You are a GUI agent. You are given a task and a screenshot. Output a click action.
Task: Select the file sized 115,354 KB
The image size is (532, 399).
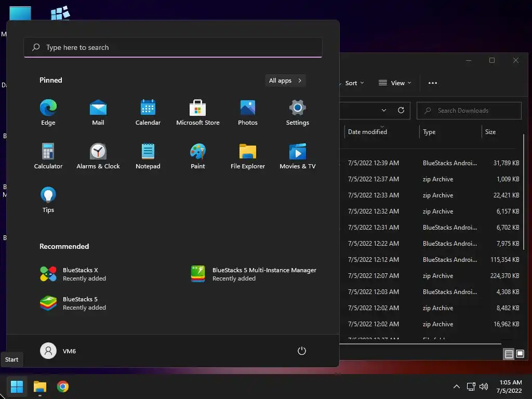(431, 260)
